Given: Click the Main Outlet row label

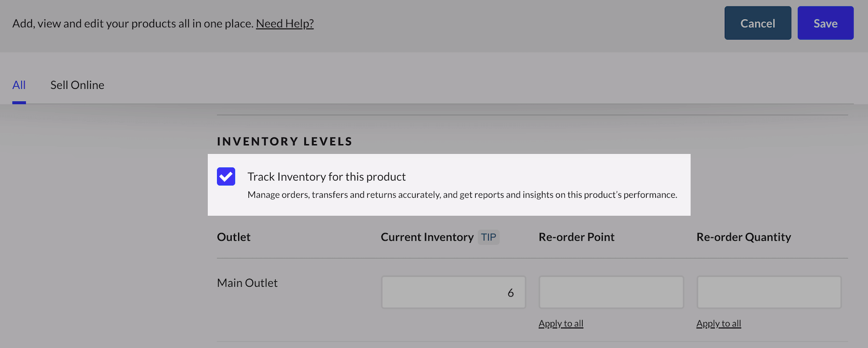Looking at the screenshot, I should pos(247,283).
